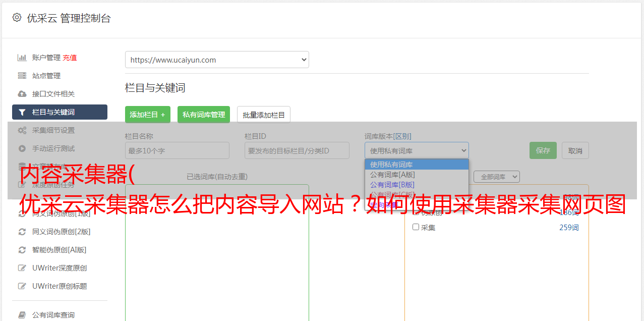Focus the 栏目ID input field
Screen dimensions: 644x321
[297, 150]
